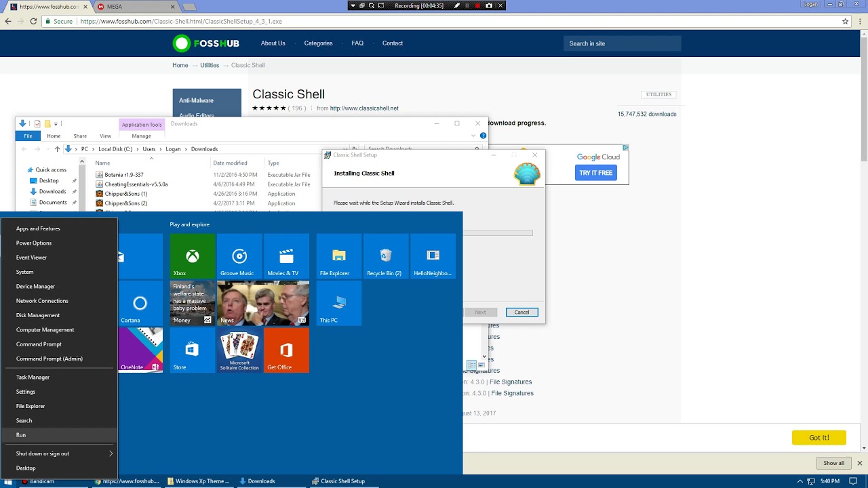Open the Bandicam dropdown arrow

pyautogui.click(x=353, y=5)
